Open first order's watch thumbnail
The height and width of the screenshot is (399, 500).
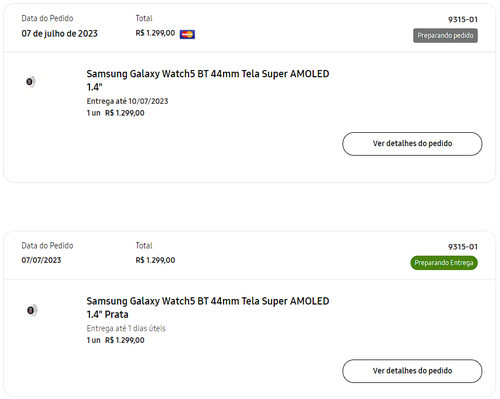31,81
